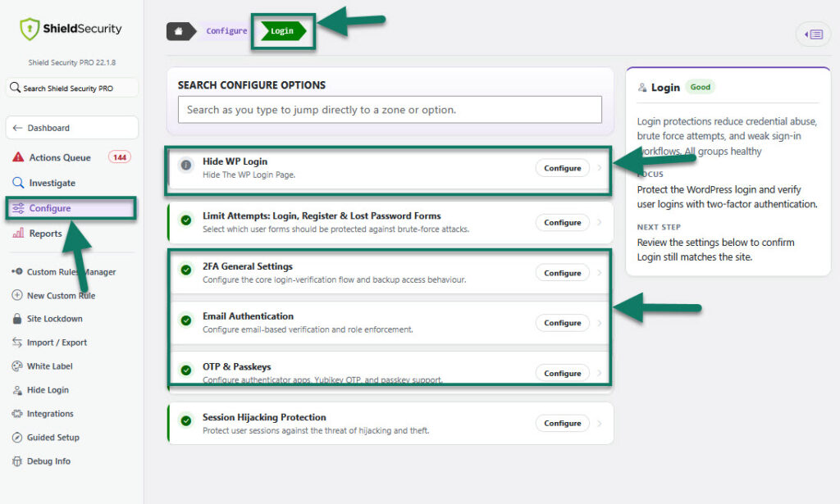Expand the Email Authentication row chevron

(600, 323)
